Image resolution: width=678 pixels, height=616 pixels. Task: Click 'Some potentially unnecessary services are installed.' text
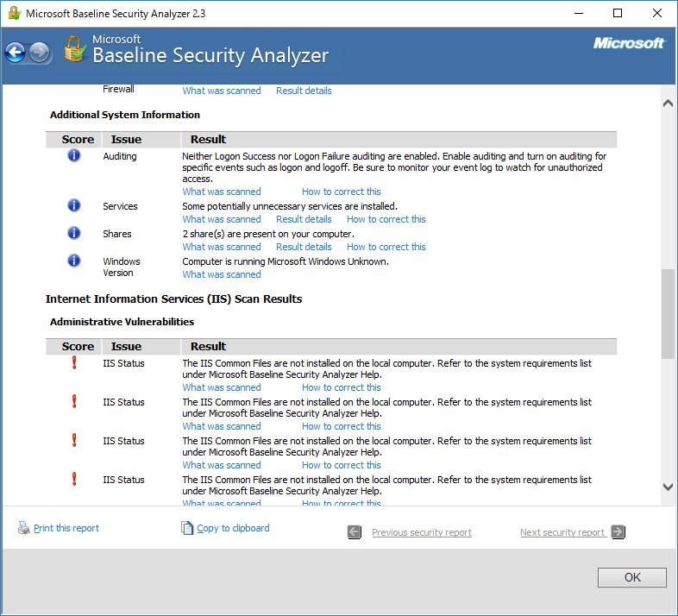tap(290, 206)
